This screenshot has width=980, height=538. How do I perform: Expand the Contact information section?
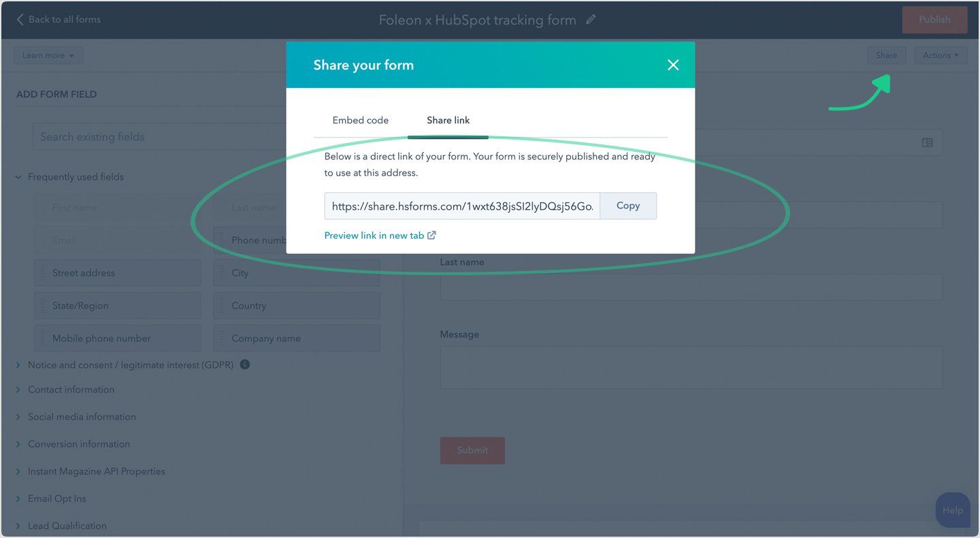point(71,390)
